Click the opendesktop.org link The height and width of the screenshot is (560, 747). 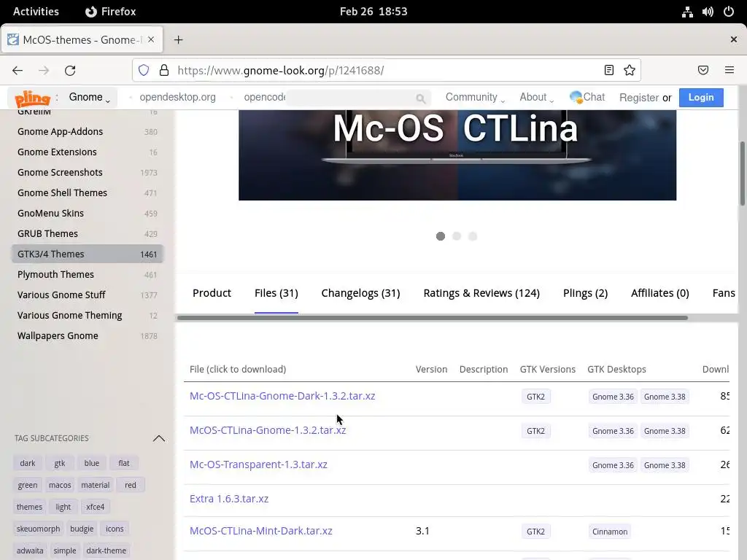point(177,97)
